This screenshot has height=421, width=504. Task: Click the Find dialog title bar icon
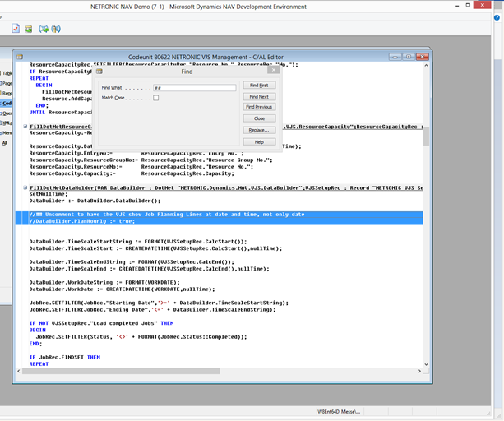(x=99, y=72)
